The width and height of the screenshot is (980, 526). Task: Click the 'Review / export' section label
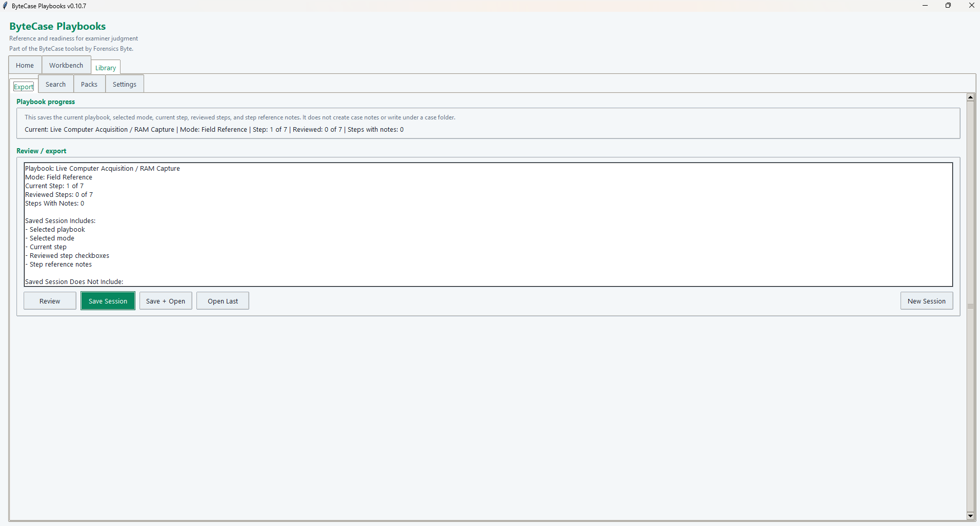(x=42, y=151)
